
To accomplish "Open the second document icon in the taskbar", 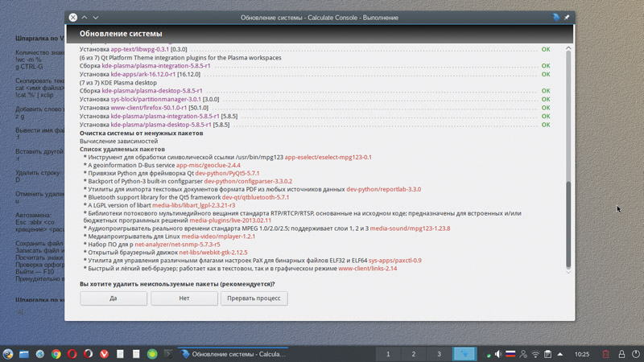I will pyautogui.click(x=136, y=354).
